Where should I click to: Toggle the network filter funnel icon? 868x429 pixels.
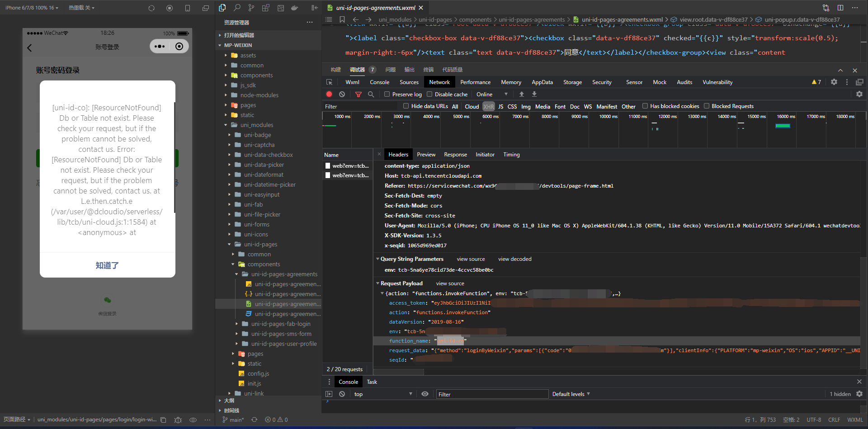point(358,94)
